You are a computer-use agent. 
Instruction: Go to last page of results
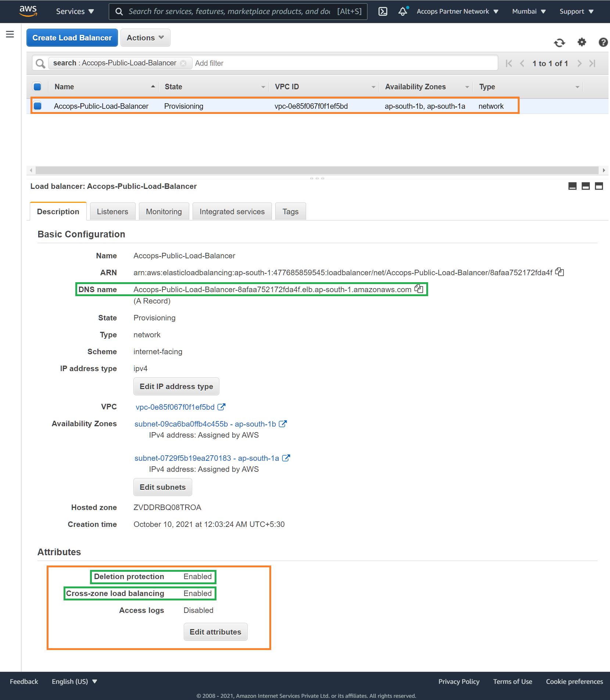(x=592, y=63)
